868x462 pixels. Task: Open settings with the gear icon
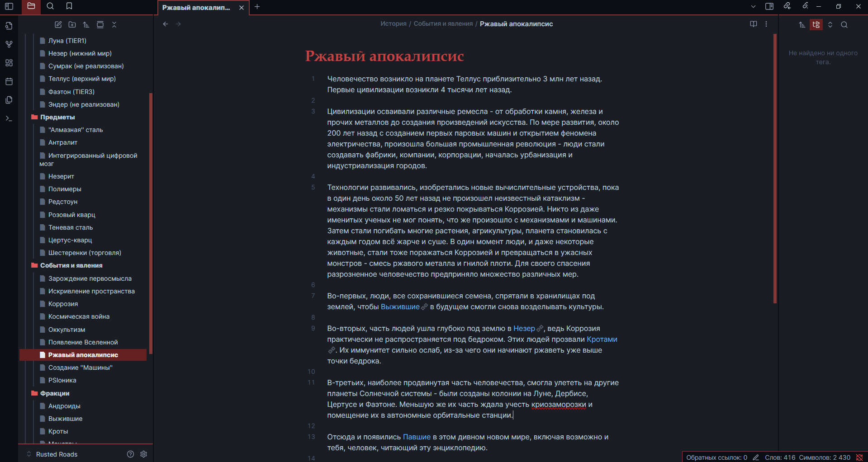click(144, 454)
